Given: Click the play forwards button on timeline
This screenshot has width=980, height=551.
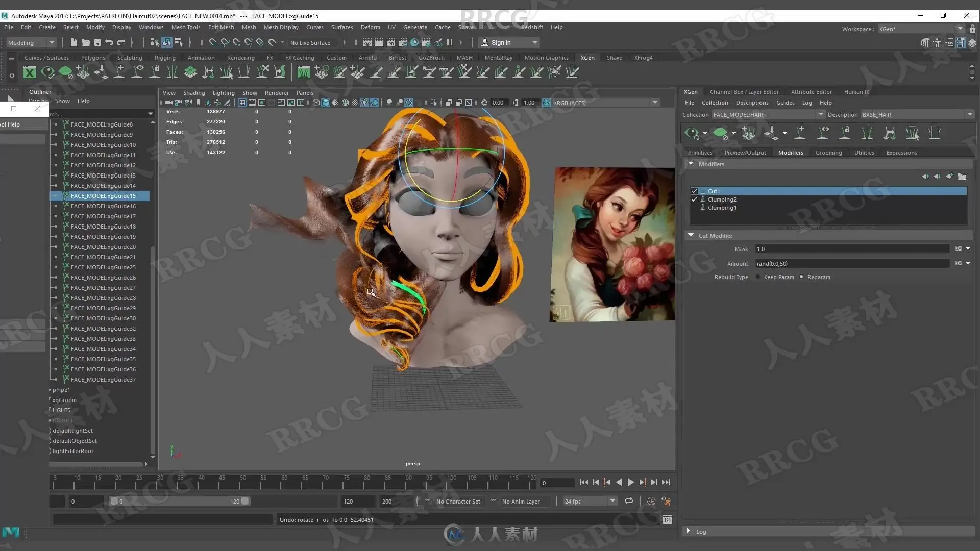Looking at the screenshot, I should click(630, 482).
